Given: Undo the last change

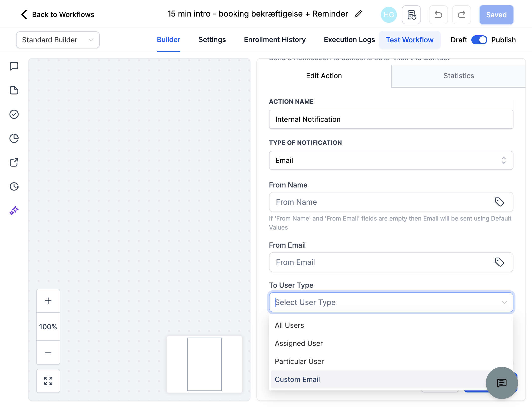Looking at the screenshot, I should click(438, 15).
